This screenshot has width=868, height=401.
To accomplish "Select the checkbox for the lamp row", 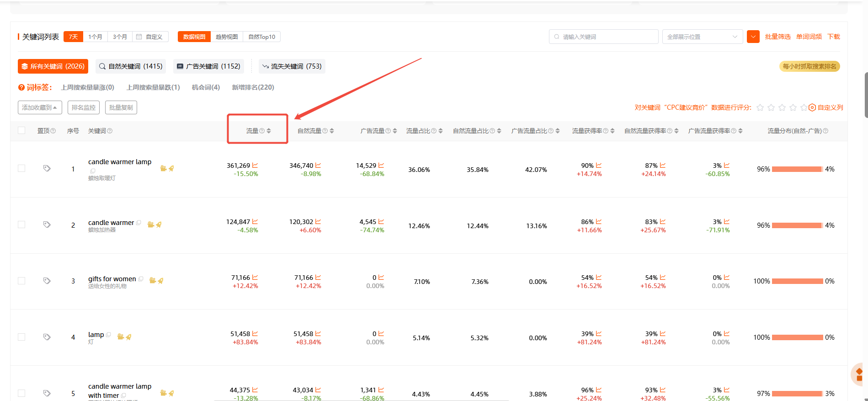I will [x=21, y=337].
